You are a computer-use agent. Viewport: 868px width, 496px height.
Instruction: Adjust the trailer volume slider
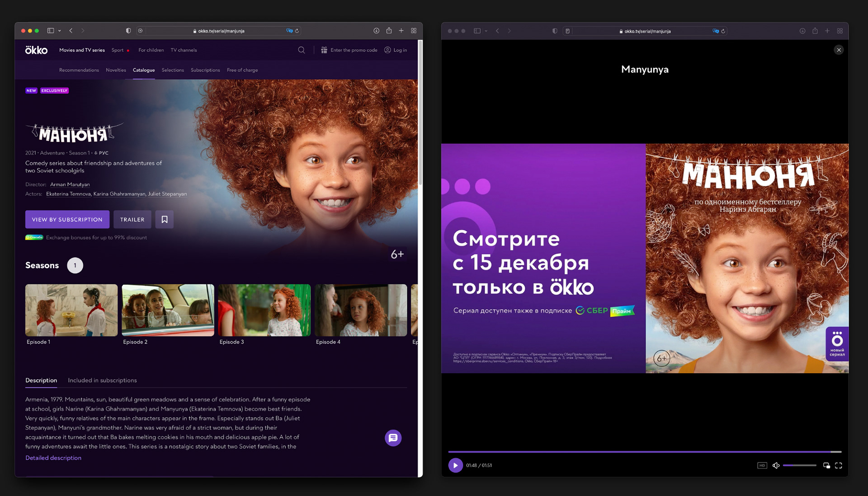(800, 465)
